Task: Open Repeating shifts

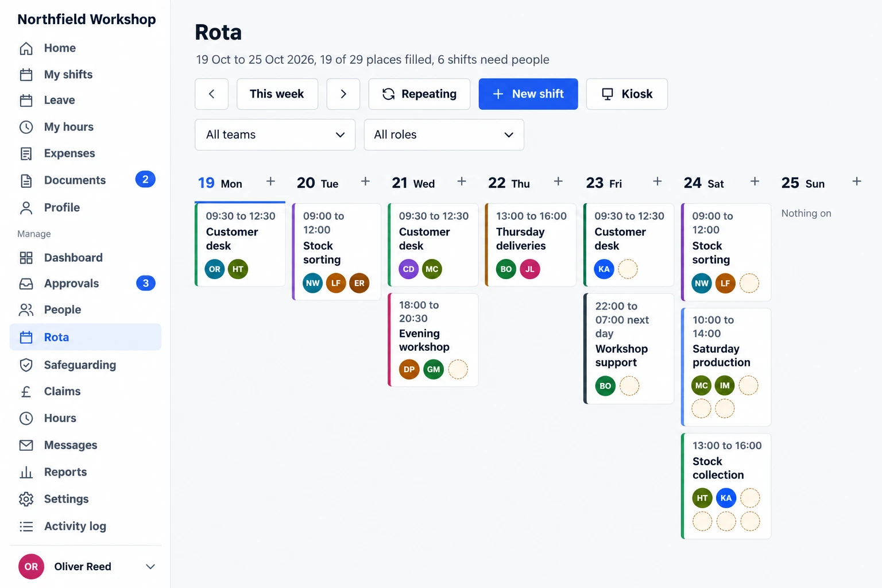Action: (419, 94)
